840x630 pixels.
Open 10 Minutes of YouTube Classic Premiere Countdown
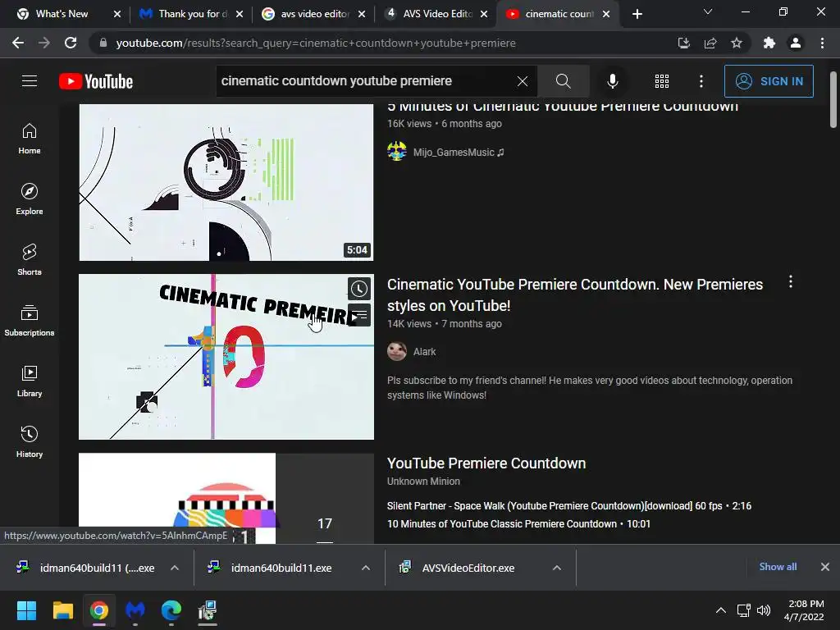point(518,524)
